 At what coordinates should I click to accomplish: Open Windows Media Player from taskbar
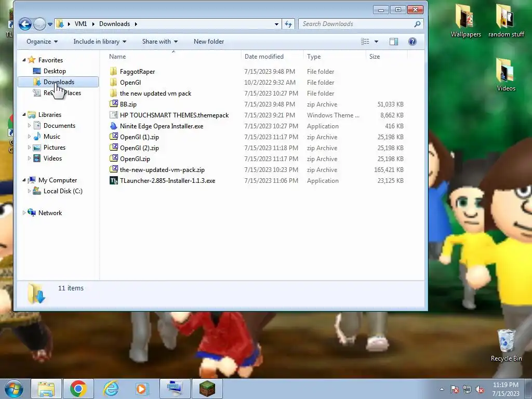point(142,389)
